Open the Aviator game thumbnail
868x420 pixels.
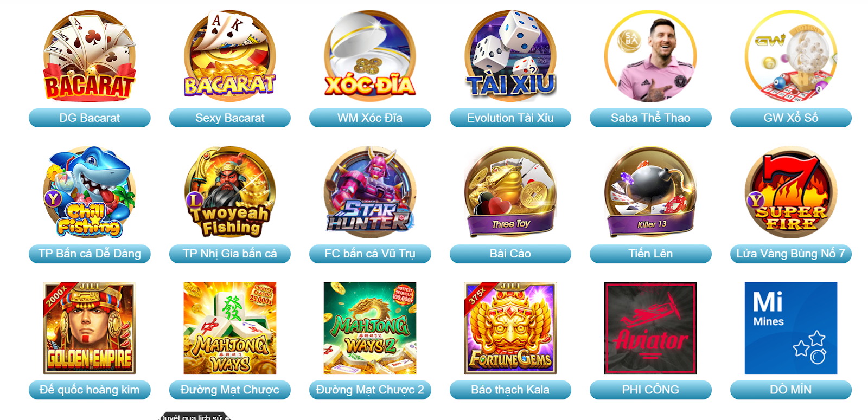[x=650, y=328]
